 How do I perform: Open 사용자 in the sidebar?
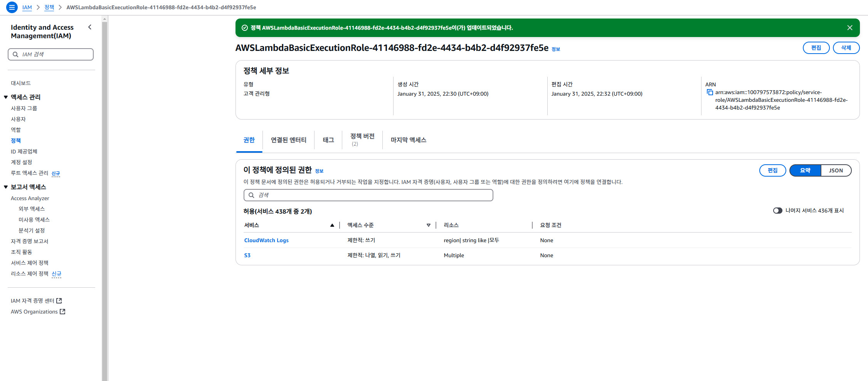18,119
